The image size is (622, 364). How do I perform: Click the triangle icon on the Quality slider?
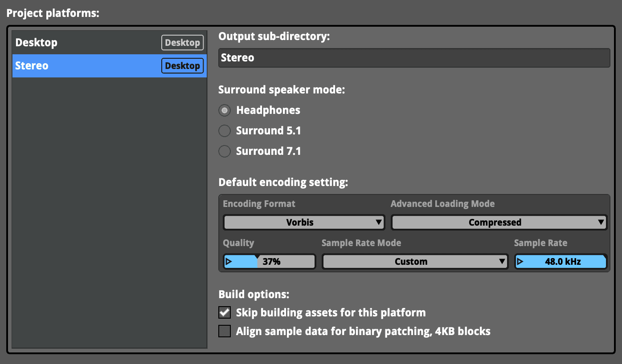[x=229, y=262]
